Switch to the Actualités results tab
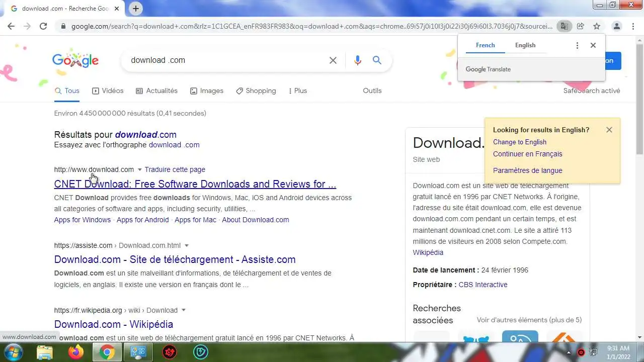Screen dimensions: 644x362 coord(157,91)
